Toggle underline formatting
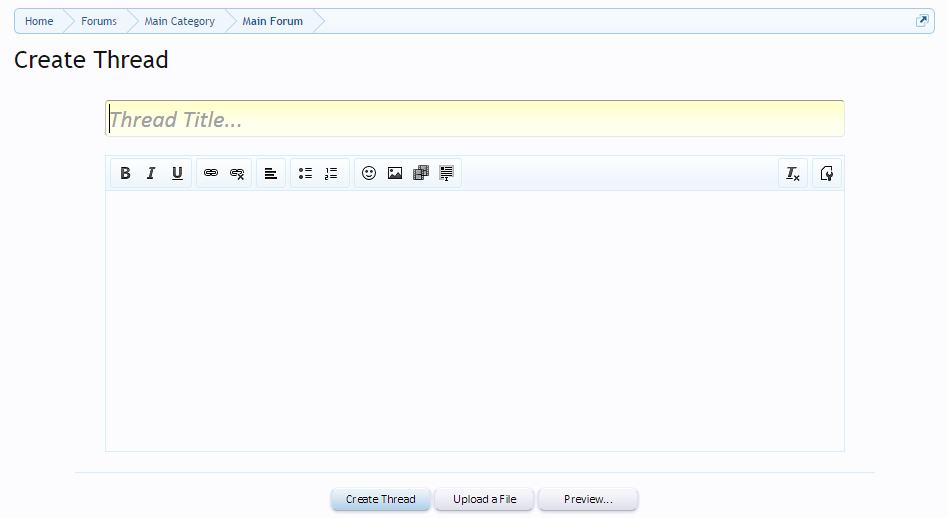This screenshot has height=518, width=948. click(177, 173)
